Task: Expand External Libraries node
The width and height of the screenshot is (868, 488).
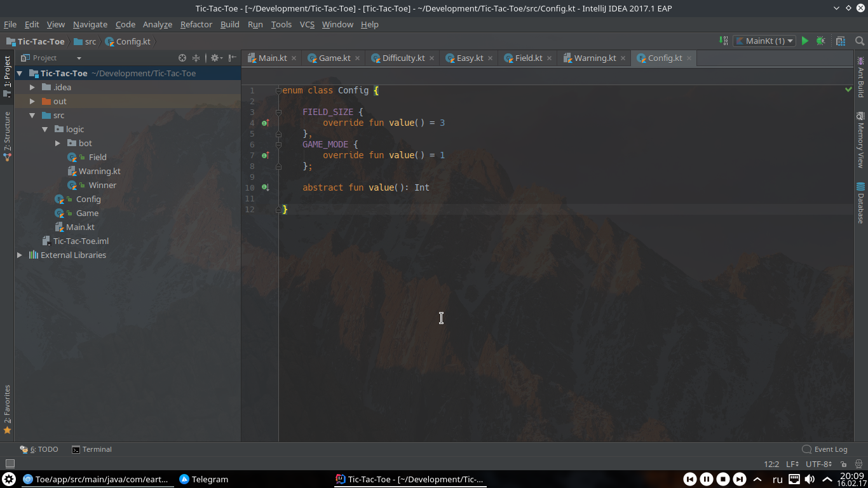Action: pos(20,255)
